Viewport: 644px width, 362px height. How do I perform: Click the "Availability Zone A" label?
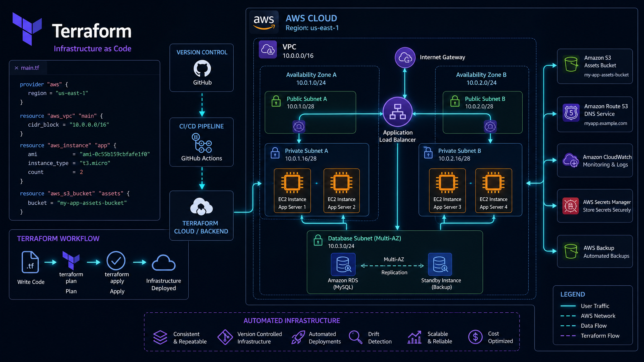click(x=311, y=75)
